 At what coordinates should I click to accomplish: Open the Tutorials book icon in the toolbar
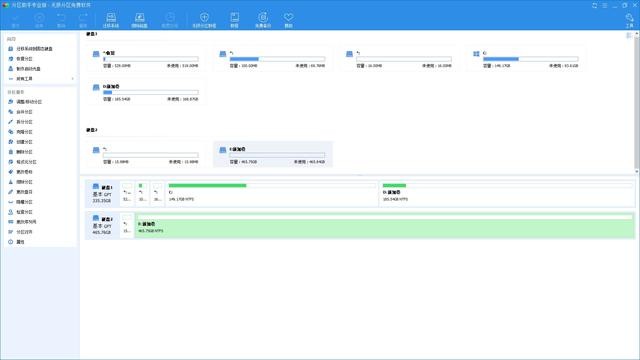point(234,20)
